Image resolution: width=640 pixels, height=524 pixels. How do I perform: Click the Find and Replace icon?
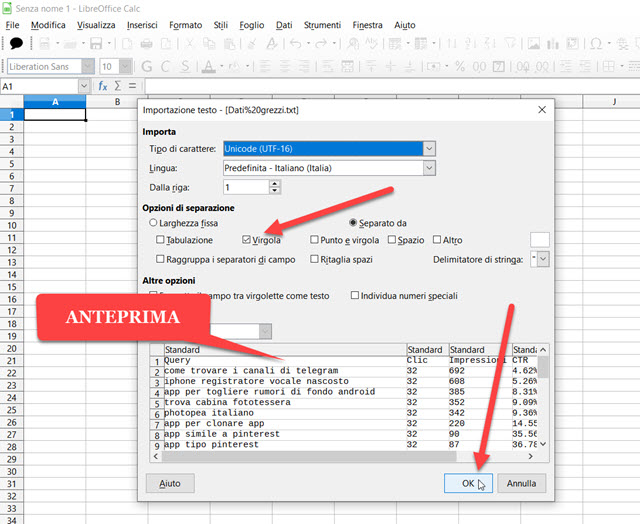(353, 43)
